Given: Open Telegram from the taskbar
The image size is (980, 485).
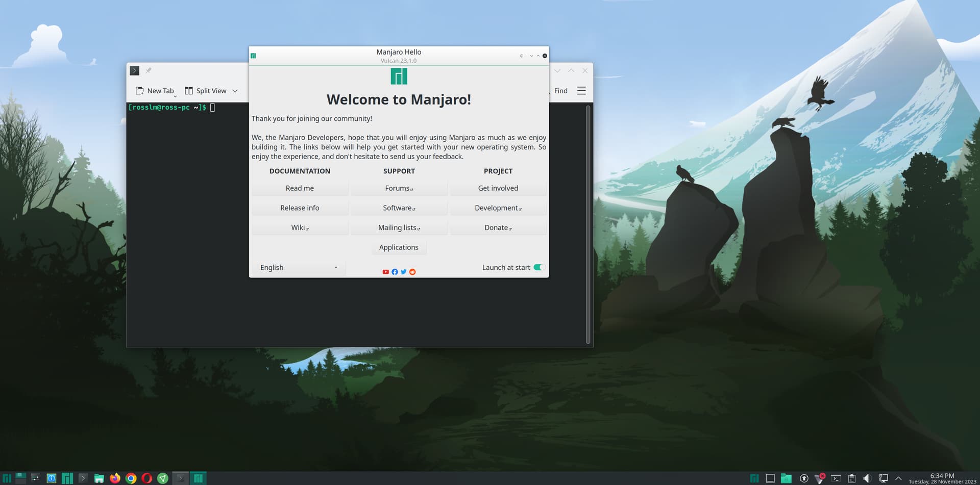Looking at the screenshot, I should [x=162, y=478].
